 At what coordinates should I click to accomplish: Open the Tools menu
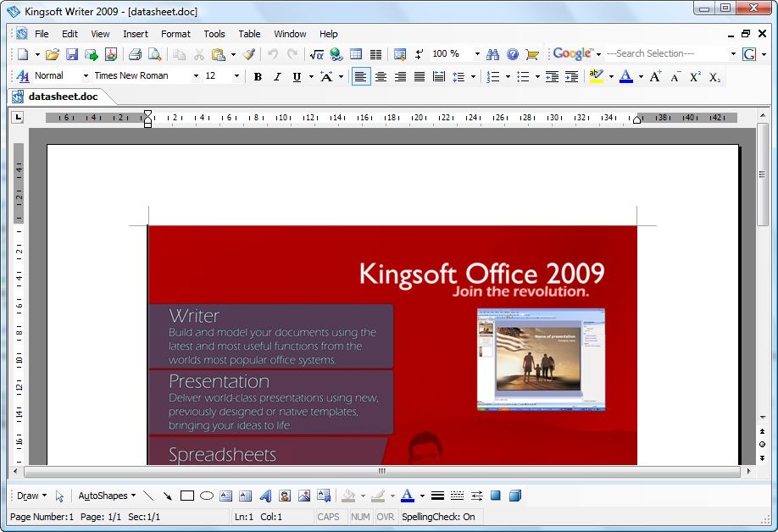tap(214, 34)
